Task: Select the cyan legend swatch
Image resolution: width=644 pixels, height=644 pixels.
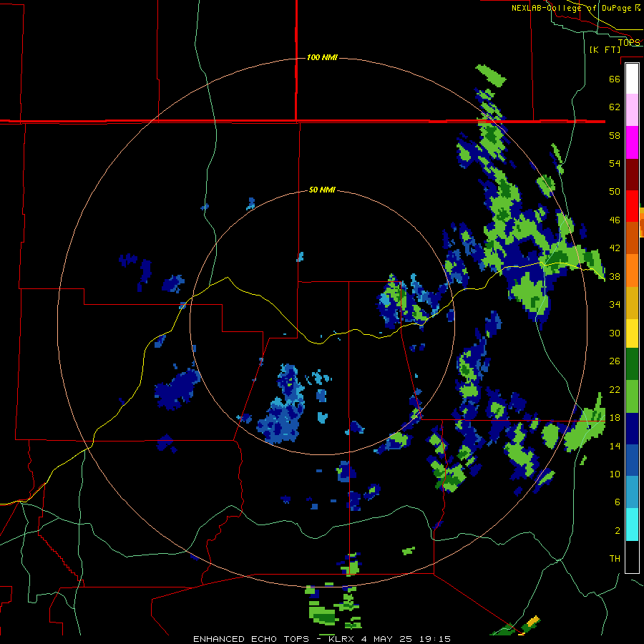Action: pos(632,525)
